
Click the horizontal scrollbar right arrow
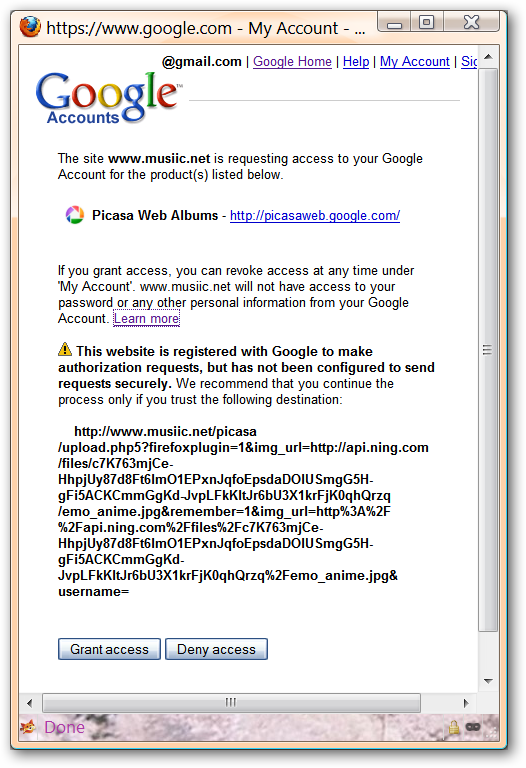point(466,703)
